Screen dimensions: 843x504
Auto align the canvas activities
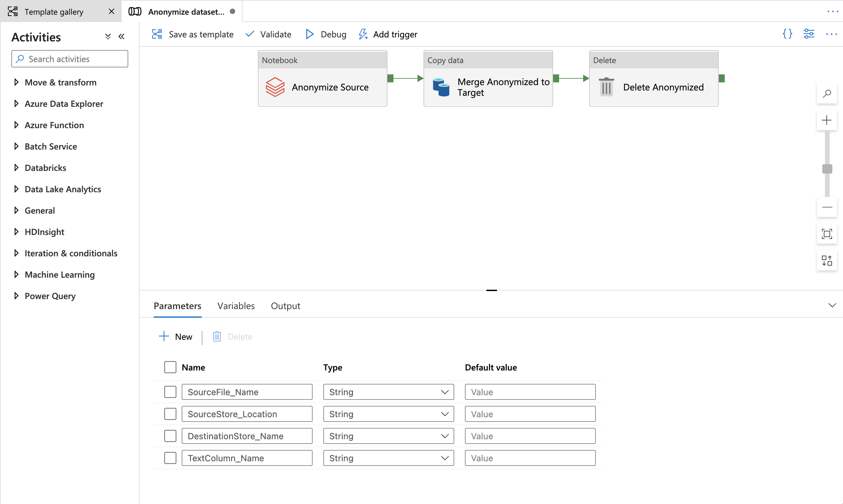(827, 261)
